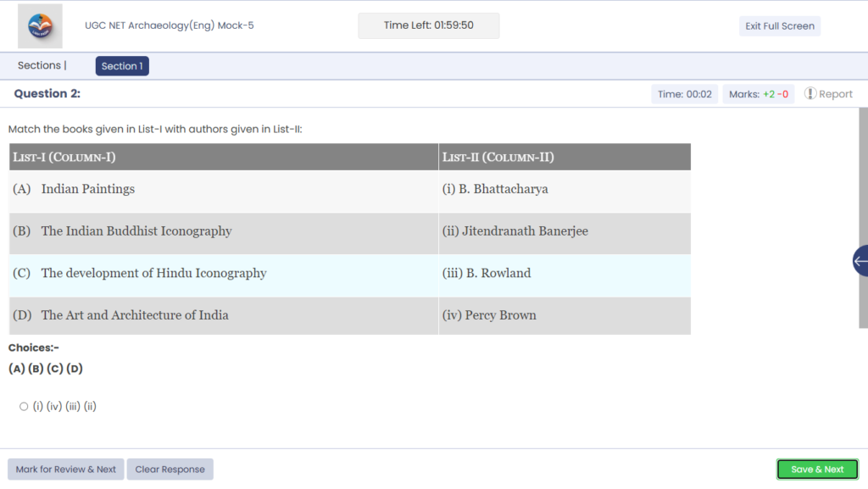Click the Jitendranath Banerjee cell
Image resolution: width=868 pixels, height=489 pixels.
click(x=564, y=231)
